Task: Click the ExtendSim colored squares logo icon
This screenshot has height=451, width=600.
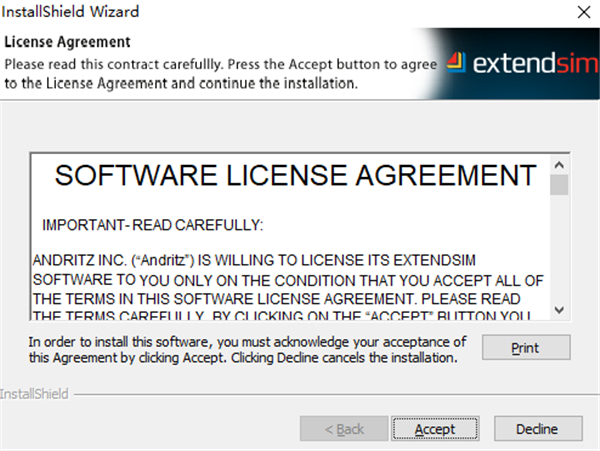Action: (x=455, y=61)
